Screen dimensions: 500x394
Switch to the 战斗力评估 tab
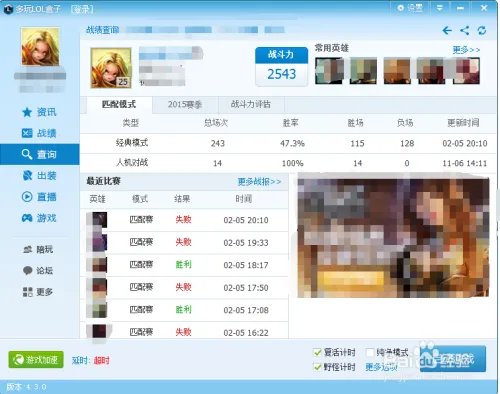(251, 104)
